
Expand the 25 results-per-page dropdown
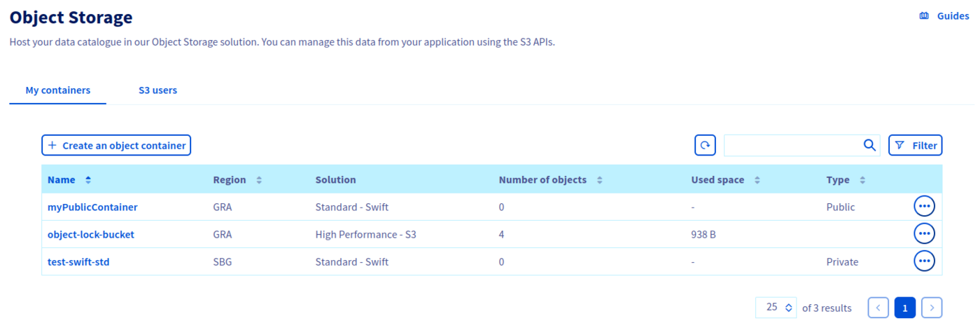pyautogui.click(x=776, y=308)
